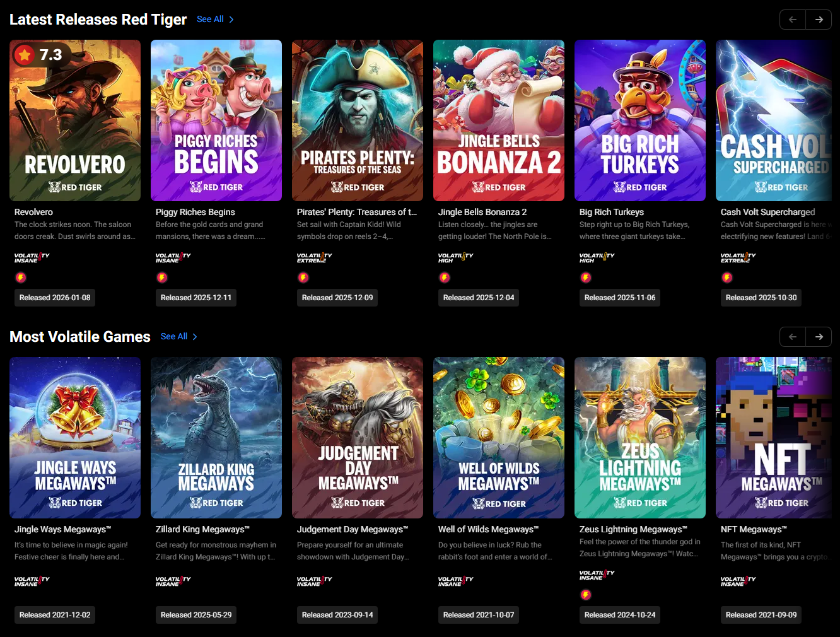
Task: Click the 7.3 star rating badge on Revolvero
Action: coord(40,55)
